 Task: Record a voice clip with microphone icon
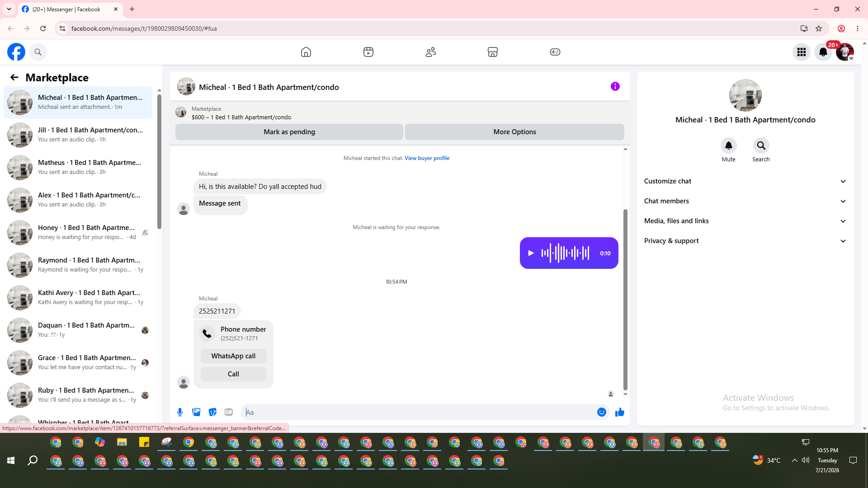(x=180, y=412)
